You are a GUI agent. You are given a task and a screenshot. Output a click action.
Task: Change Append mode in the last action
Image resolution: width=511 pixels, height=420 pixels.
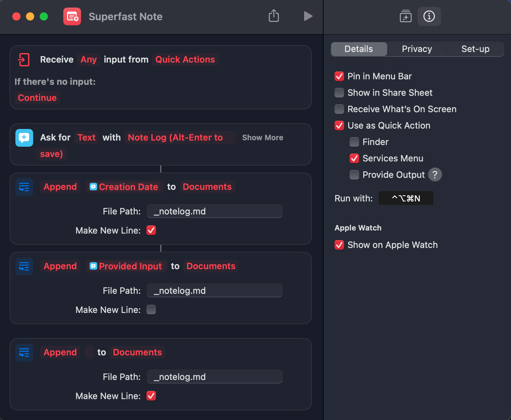pos(60,352)
